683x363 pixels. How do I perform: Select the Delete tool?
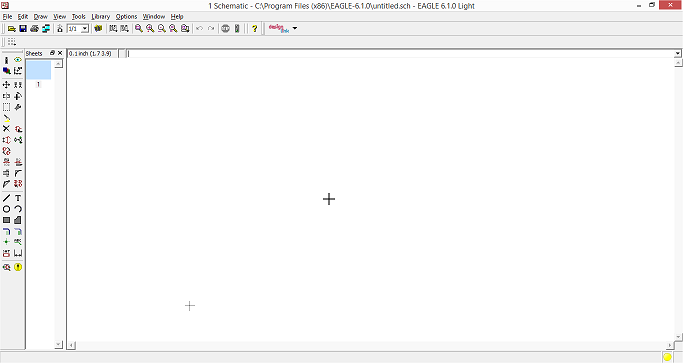click(7, 129)
